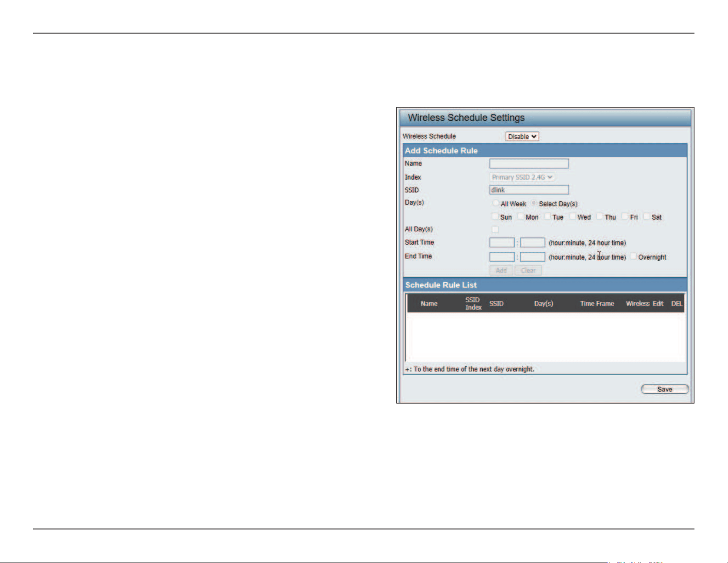Check the Mon checkbox
Screen dimensions: 728x563
pyautogui.click(x=520, y=216)
